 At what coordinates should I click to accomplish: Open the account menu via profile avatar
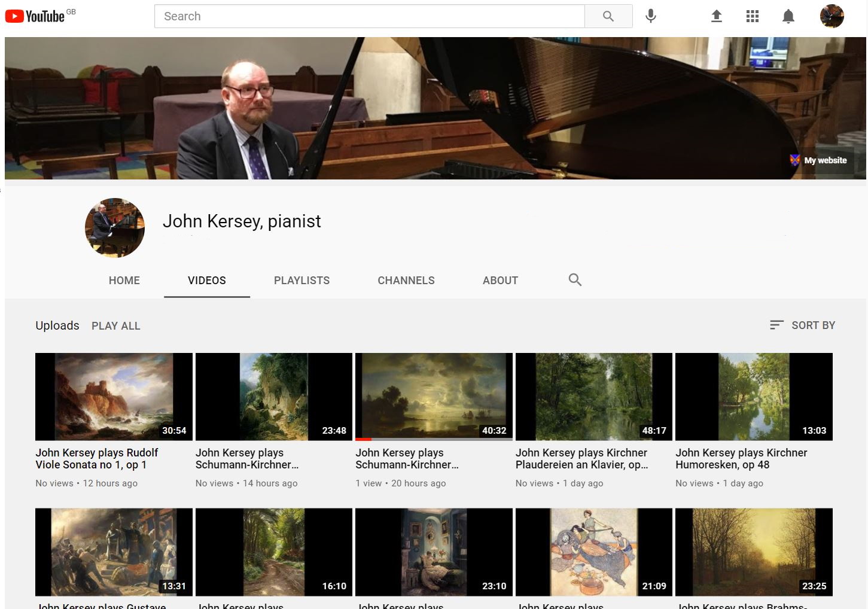pos(831,16)
